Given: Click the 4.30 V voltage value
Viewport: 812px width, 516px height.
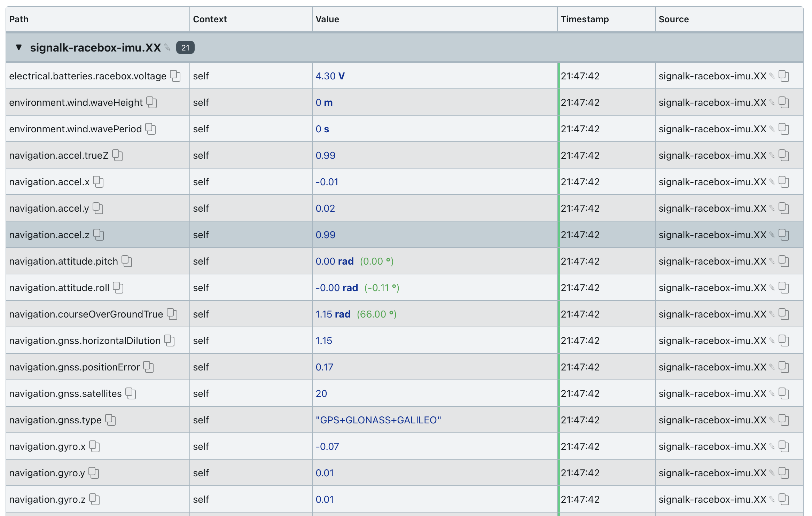Looking at the screenshot, I should 330,76.
